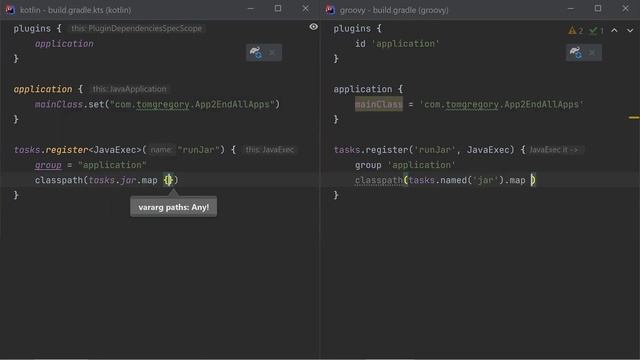Click "runJar" string in kotlin editor
Screen dimensions: 640x360
(x=199, y=150)
